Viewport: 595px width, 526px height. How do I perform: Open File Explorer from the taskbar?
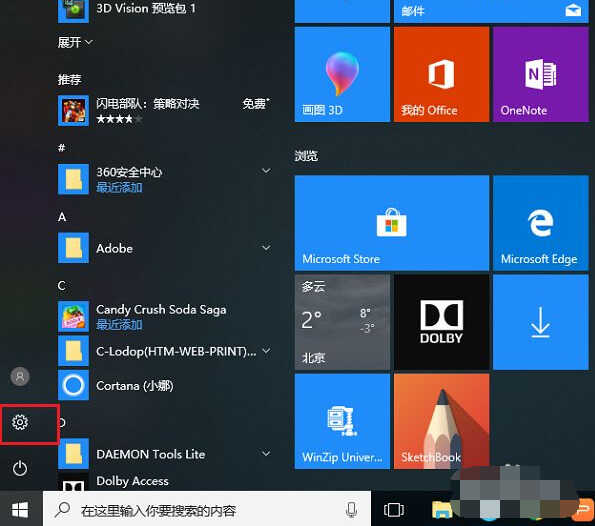coord(442,510)
